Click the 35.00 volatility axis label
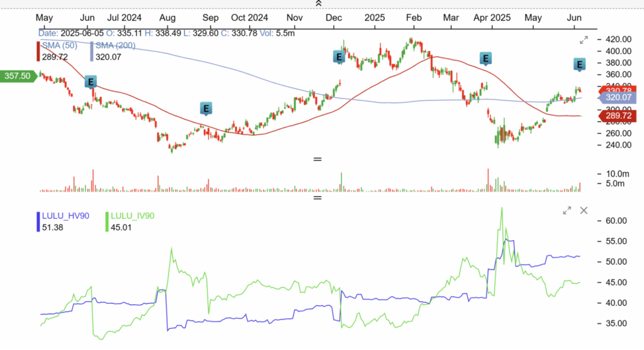This screenshot has width=644, height=350. (x=616, y=324)
